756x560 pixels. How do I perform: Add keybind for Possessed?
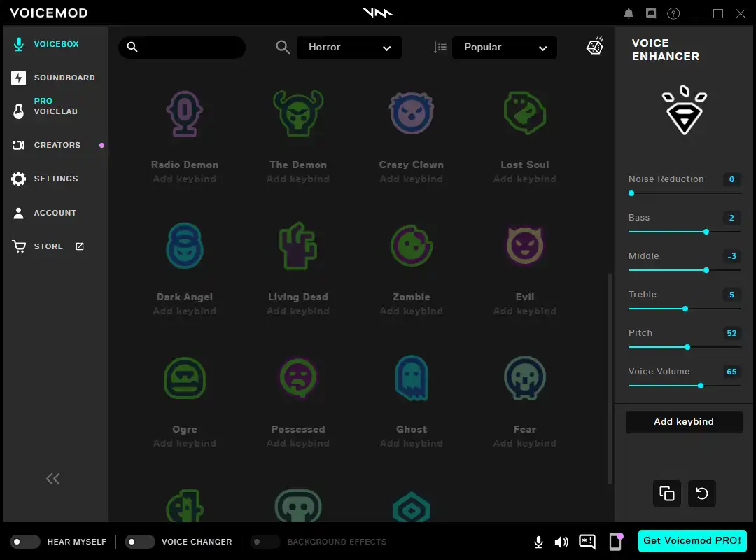point(298,443)
